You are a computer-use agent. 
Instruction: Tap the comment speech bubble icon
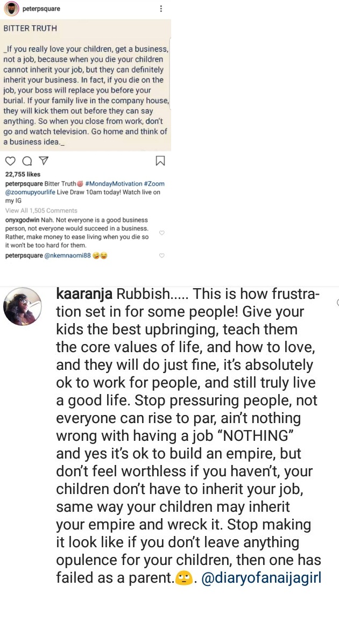(27, 161)
